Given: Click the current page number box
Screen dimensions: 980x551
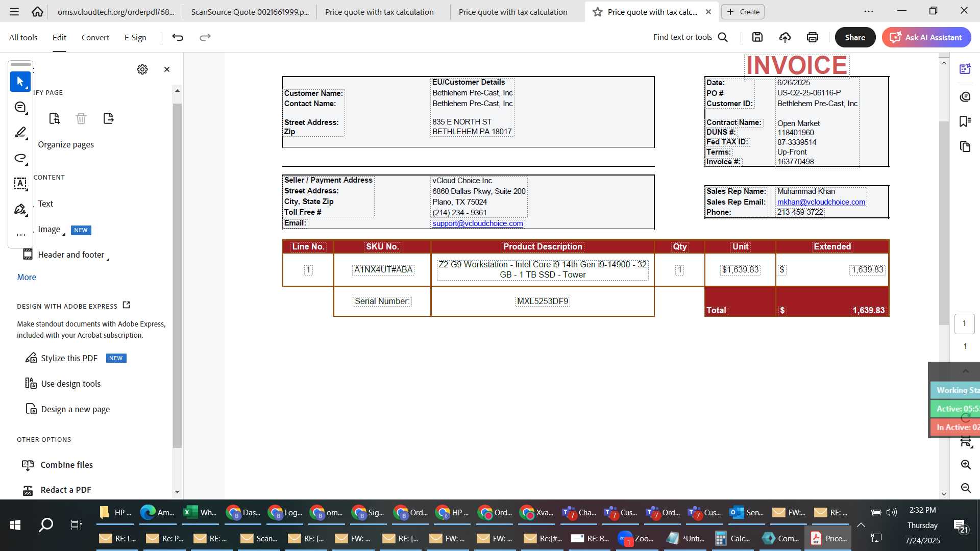Looking at the screenshot, I should coord(964,323).
